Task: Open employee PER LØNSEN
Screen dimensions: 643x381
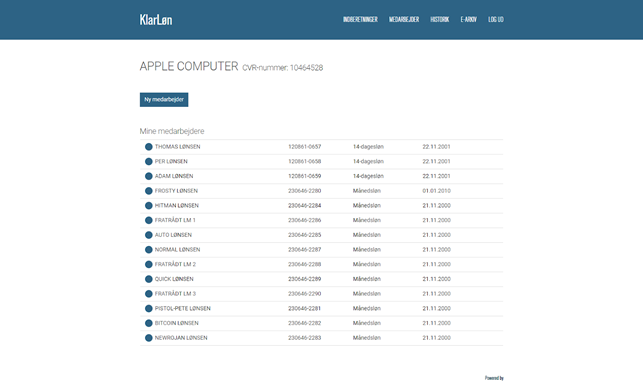Action: point(171,162)
